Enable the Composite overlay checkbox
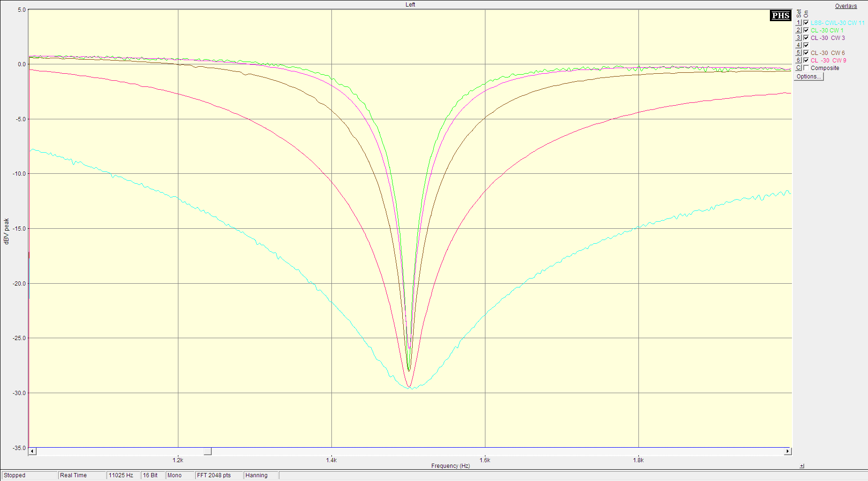Image resolution: width=868 pixels, height=481 pixels. [806, 68]
